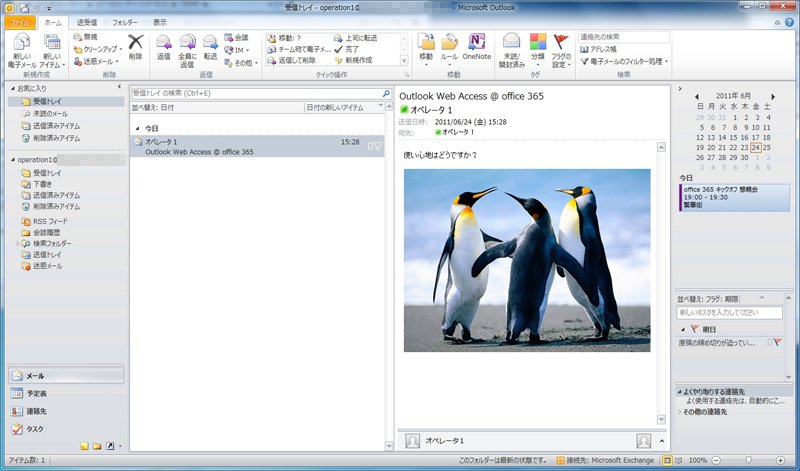Open フラグの設定 flag menu
The image size is (800, 471).
click(x=561, y=51)
